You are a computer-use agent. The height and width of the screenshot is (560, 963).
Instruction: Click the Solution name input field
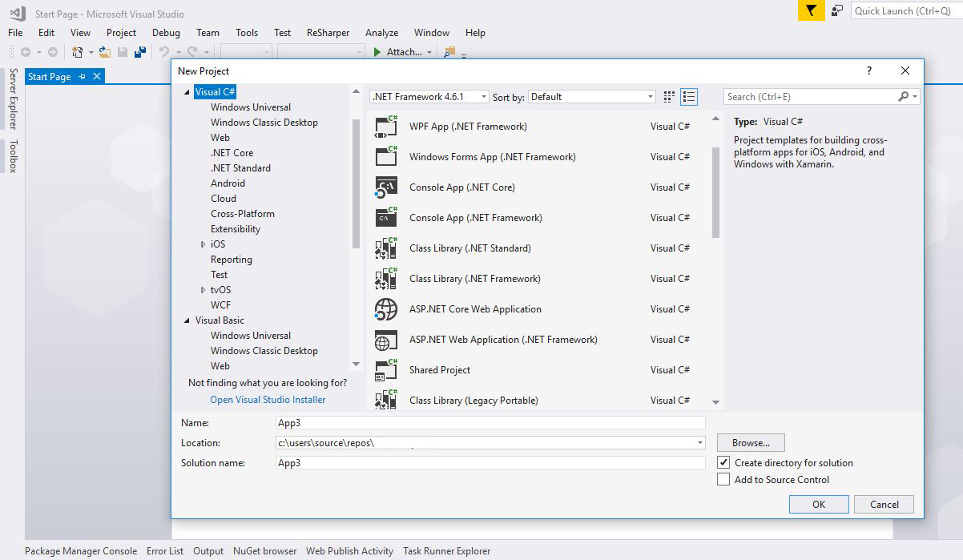coord(490,463)
